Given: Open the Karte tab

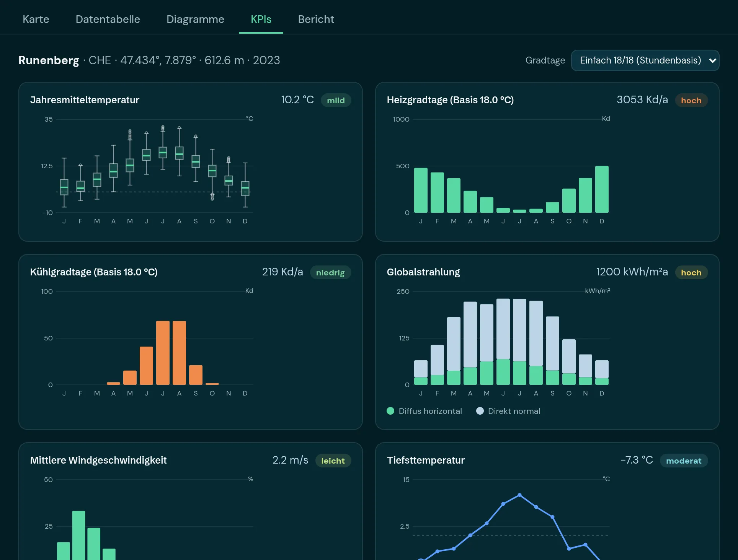Looking at the screenshot, I should pyautogui.click(x=36, y=19).
